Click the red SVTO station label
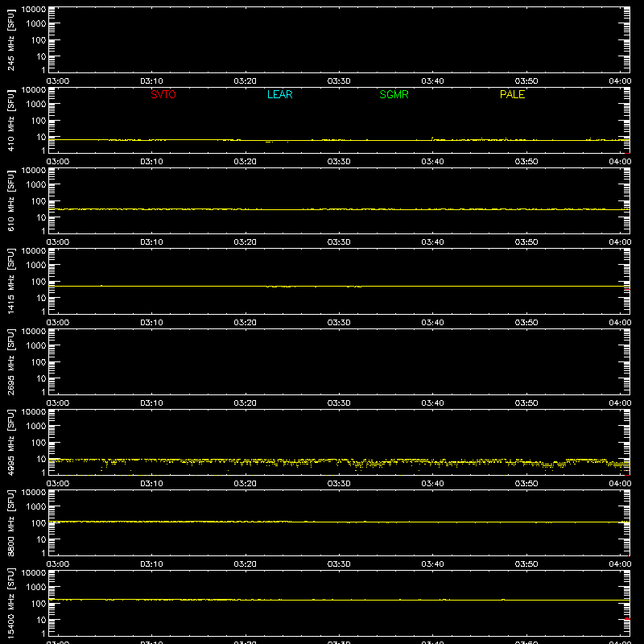 click(163, 94)
